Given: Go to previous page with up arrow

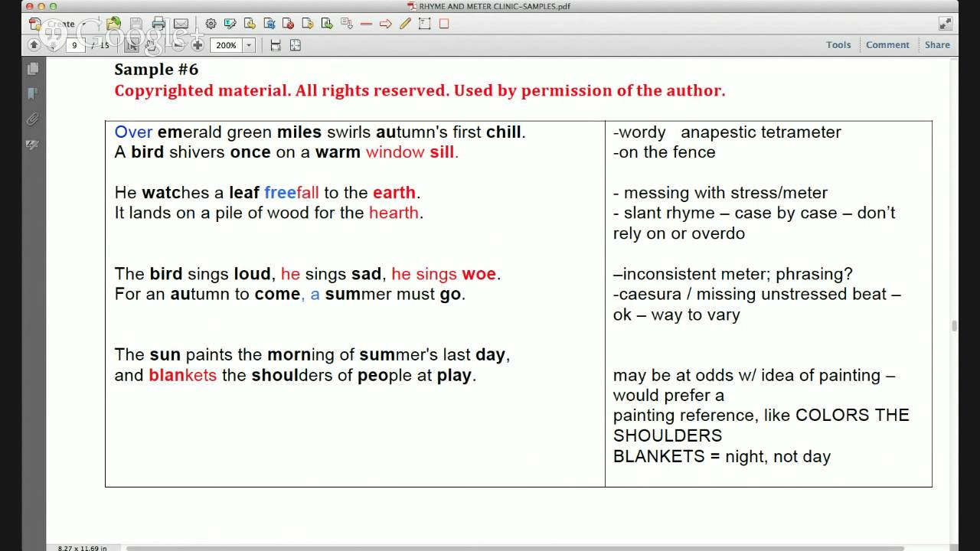Looking at the screenshot, I should [x=34, y=45].
